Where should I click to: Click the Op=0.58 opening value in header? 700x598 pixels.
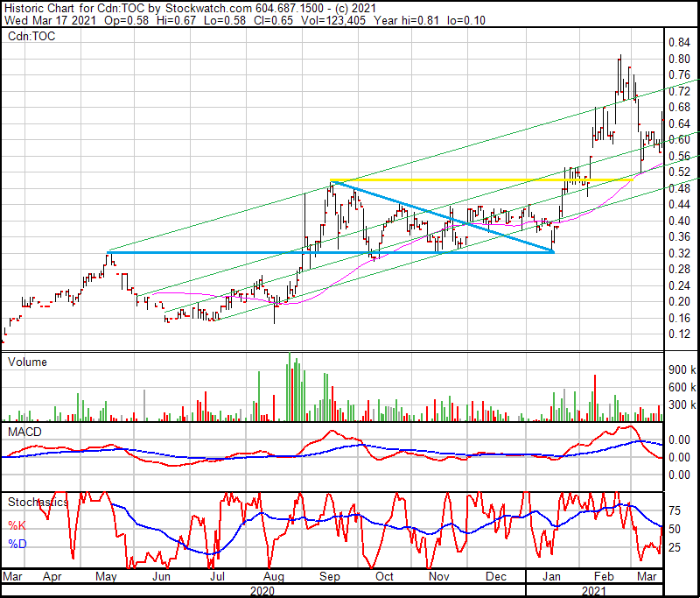[x=126, y=20]
